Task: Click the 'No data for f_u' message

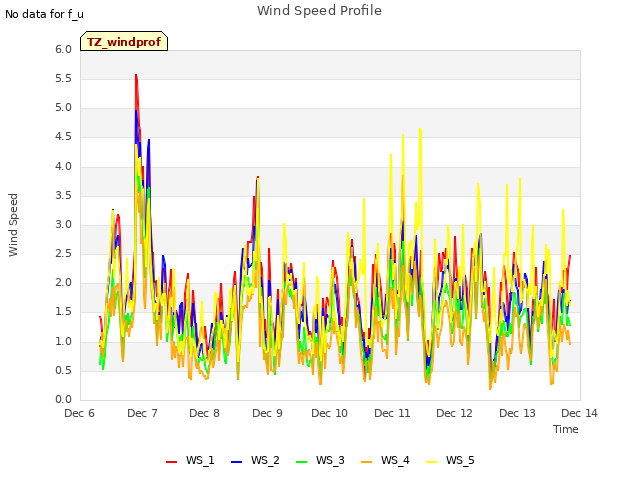Action: pyautogui.click(x=44, y=14)
